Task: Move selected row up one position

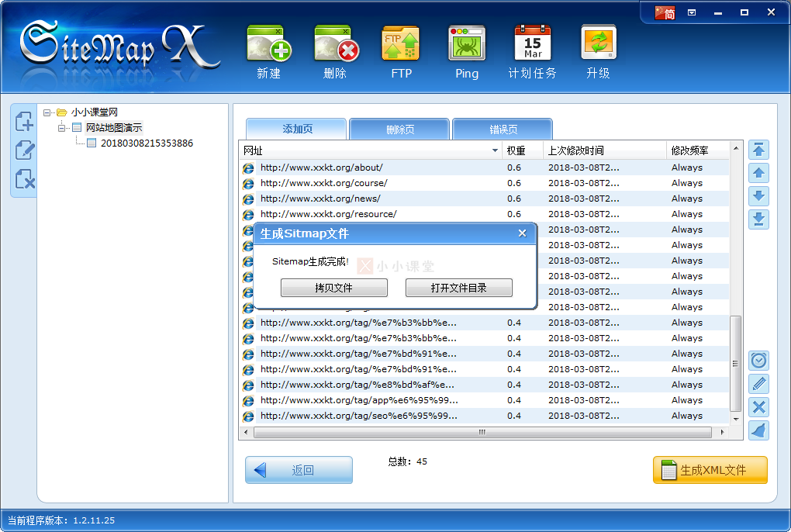Action: 758,173
